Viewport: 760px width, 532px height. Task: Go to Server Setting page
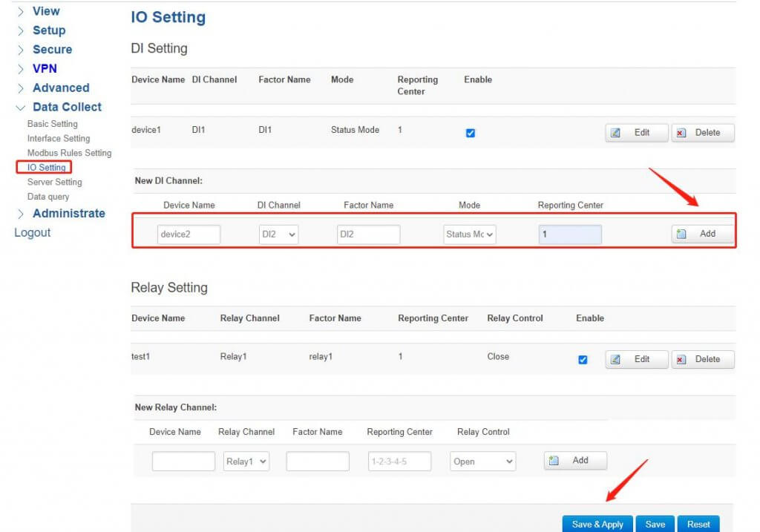(x=54, y=182)
